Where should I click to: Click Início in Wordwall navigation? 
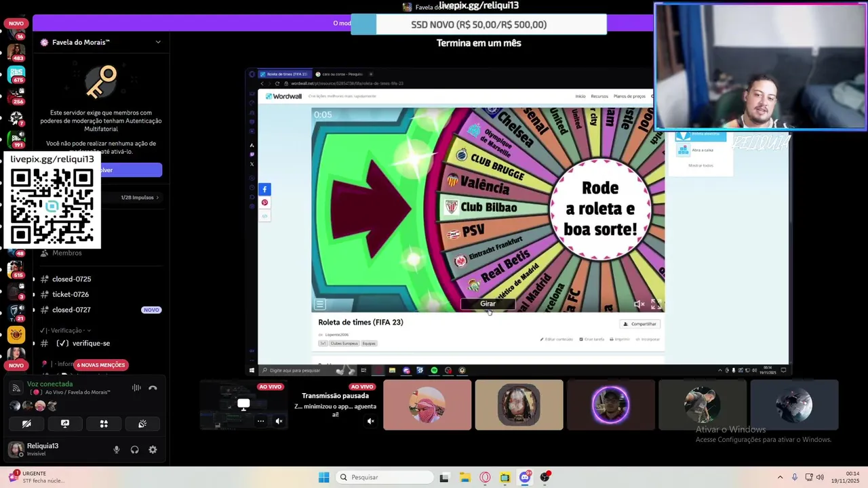(580, 96)
